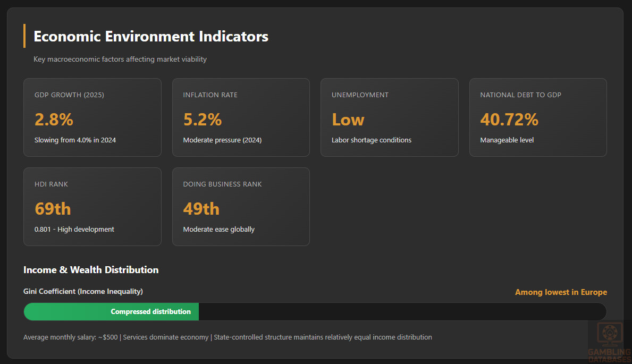Click the "Among lowest in Europe" label
Screen dimensions: 632x364
point(561,292)
